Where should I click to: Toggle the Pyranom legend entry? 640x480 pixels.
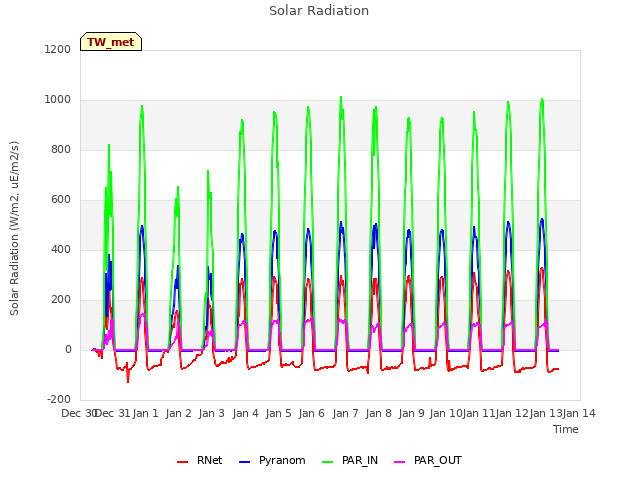click(x=272, y=460)
